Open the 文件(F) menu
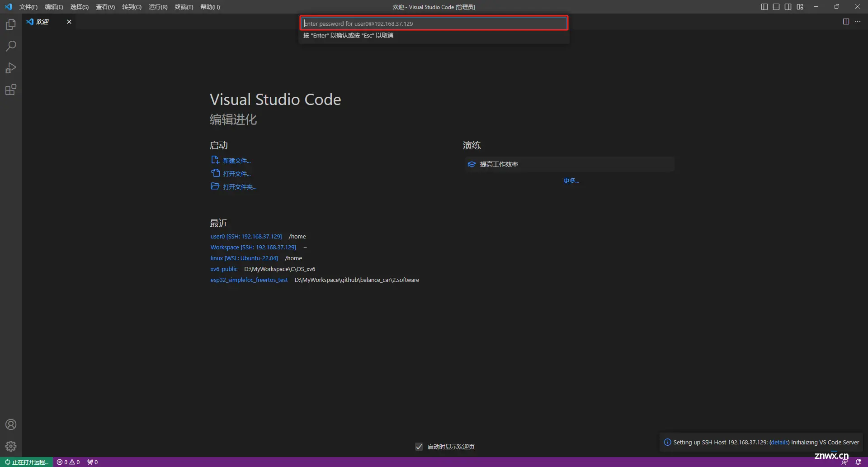 [28, 7]
